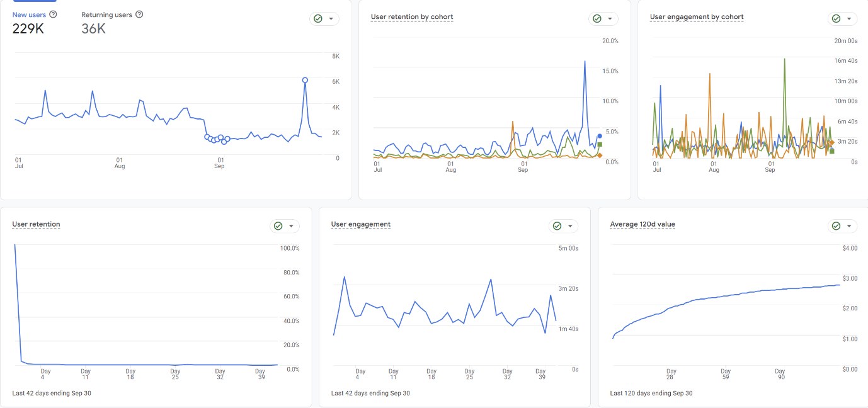Click the 16m 40s axis label in engagement cohort chart

click(x=845, y=61)
